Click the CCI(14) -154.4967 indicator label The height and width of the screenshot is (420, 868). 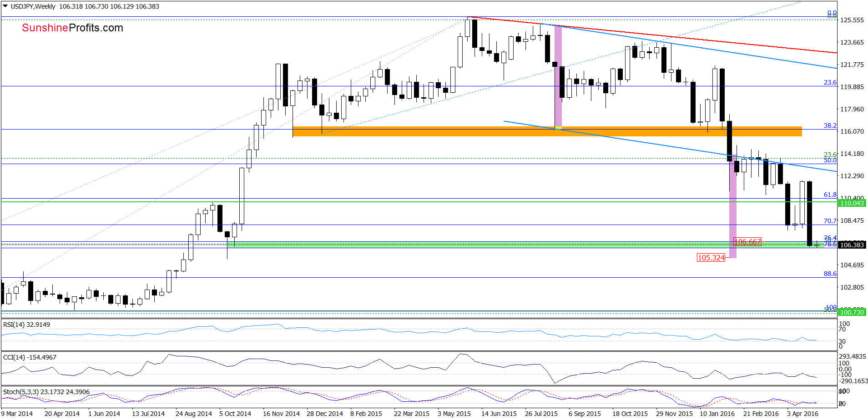tap(30, 357)
